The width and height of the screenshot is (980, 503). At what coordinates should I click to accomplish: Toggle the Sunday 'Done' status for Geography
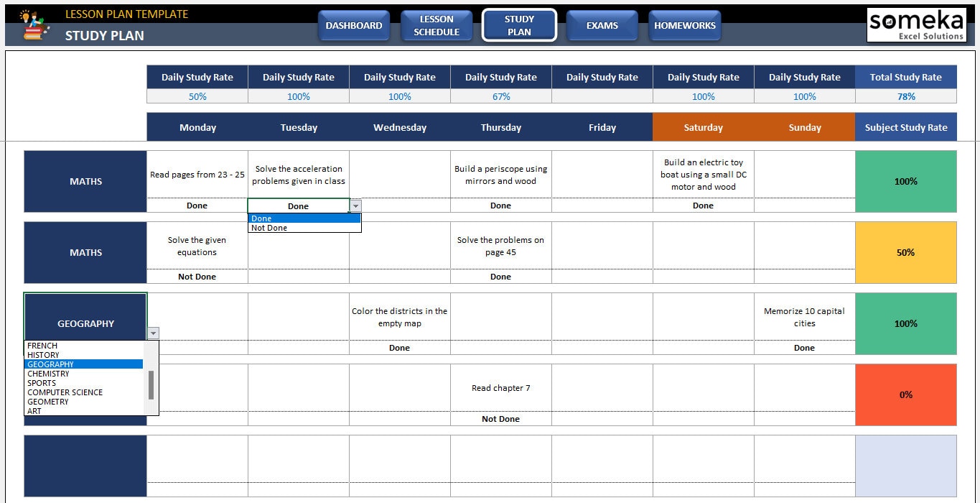[804, 347]
